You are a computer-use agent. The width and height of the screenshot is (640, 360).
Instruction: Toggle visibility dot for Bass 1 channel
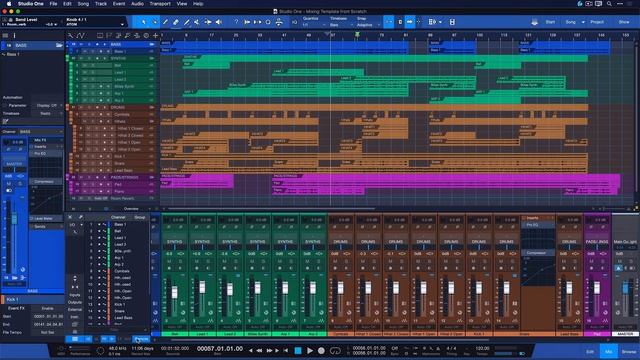(99, 224)
